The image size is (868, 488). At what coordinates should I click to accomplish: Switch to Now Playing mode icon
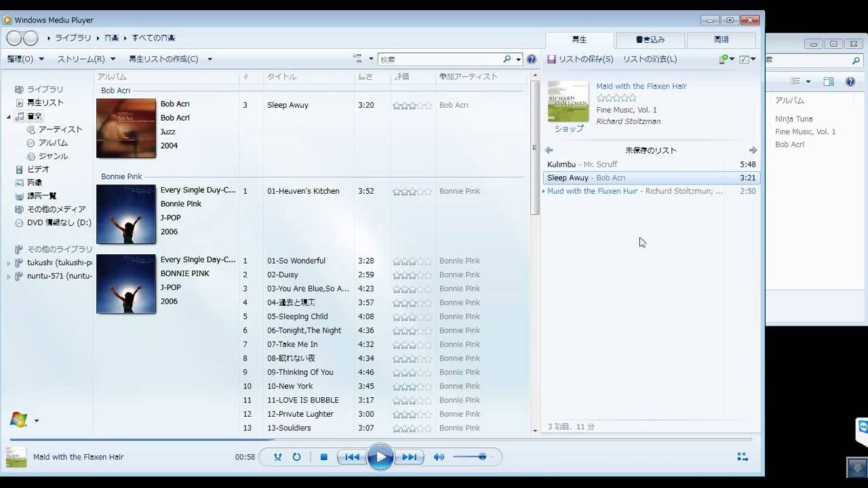[743, 457]
